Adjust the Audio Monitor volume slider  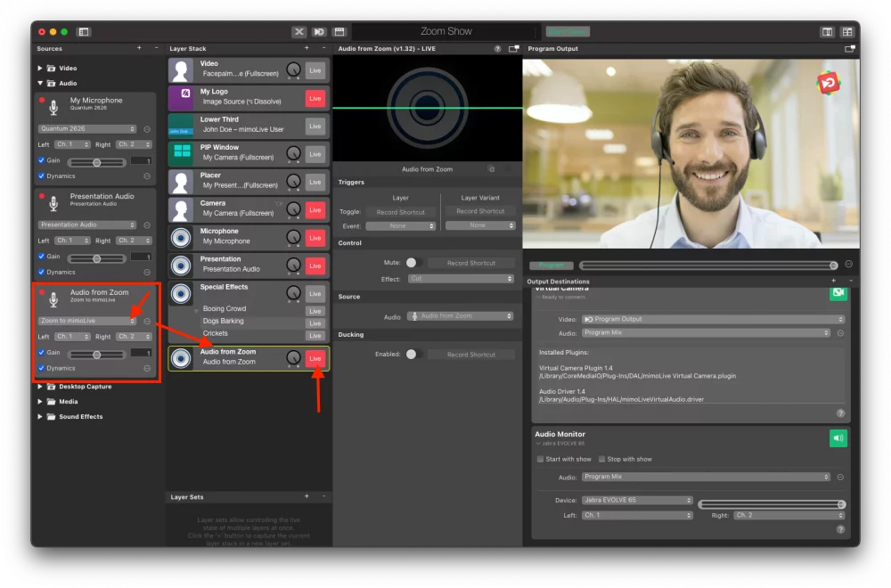pyautogui.click(x=772, y=504)
